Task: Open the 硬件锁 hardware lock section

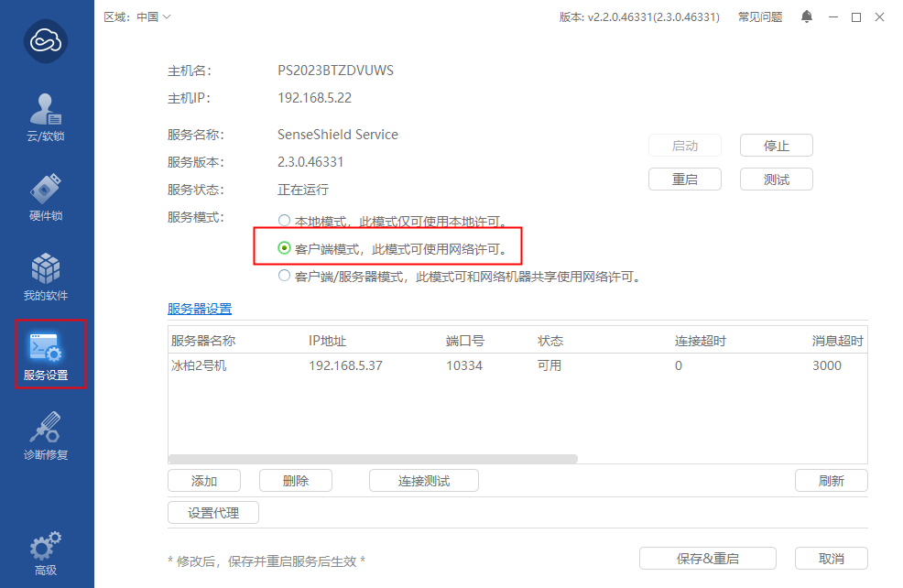Action: (x=46, y=196)
